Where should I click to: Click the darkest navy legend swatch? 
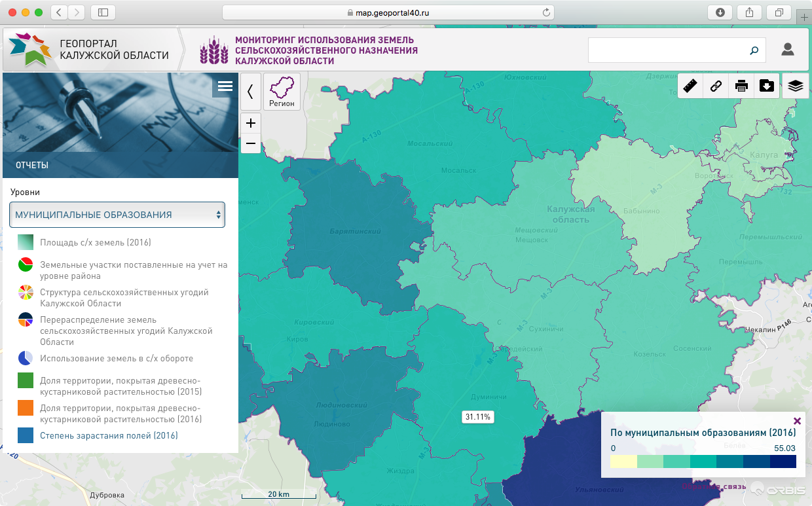(x=783, y=461)
